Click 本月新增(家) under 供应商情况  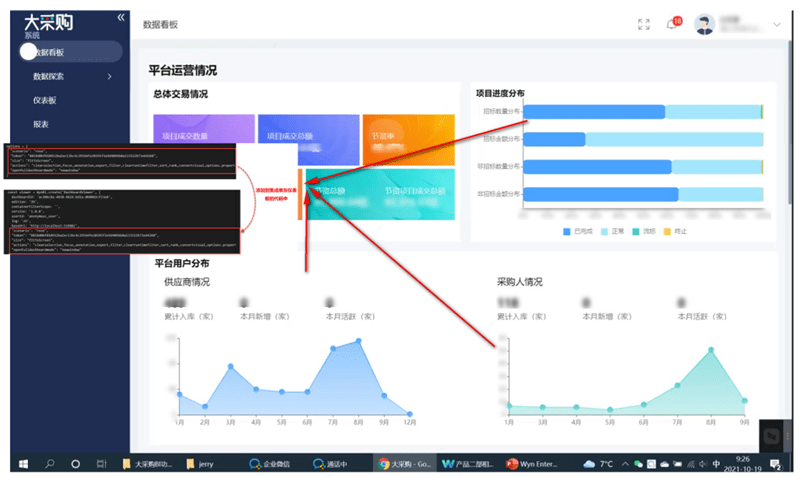pos(264,316)
